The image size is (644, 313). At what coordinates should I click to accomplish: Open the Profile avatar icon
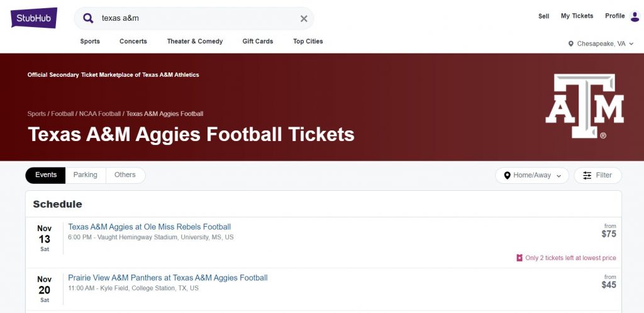pyautogui.click(x=635, y=16)
